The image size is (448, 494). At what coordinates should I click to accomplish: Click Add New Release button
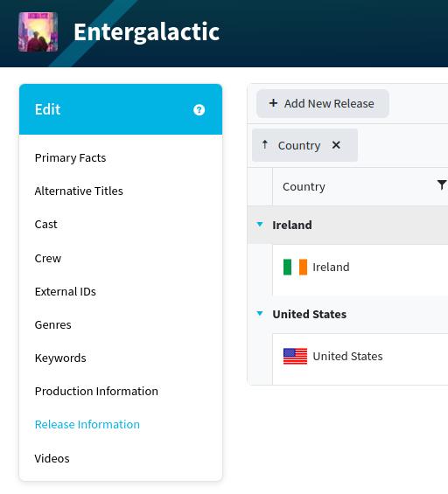[x=323, y=104]
